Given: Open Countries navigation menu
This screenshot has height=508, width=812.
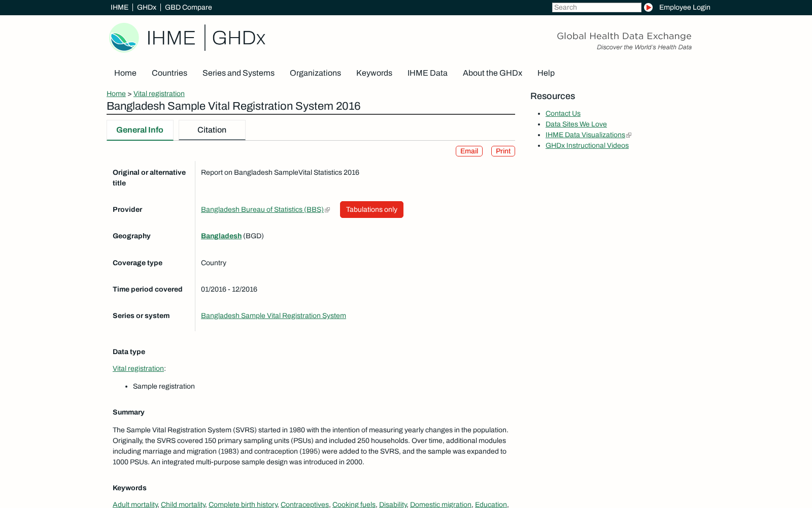Looking at the screenshot, I should click(170, 73).
